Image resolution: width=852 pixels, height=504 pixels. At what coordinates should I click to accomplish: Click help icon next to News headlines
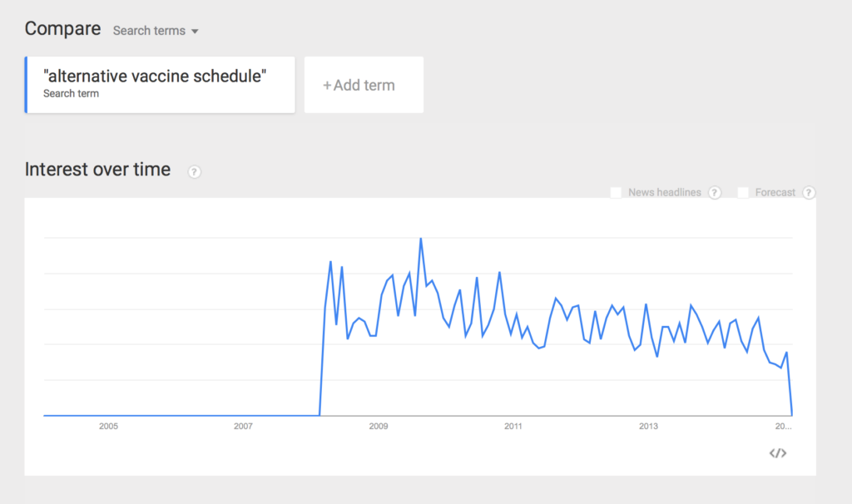715,192
